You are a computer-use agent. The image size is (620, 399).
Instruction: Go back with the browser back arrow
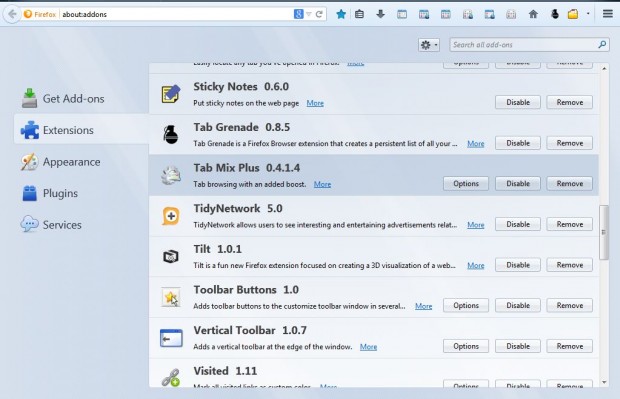[12, 14]
